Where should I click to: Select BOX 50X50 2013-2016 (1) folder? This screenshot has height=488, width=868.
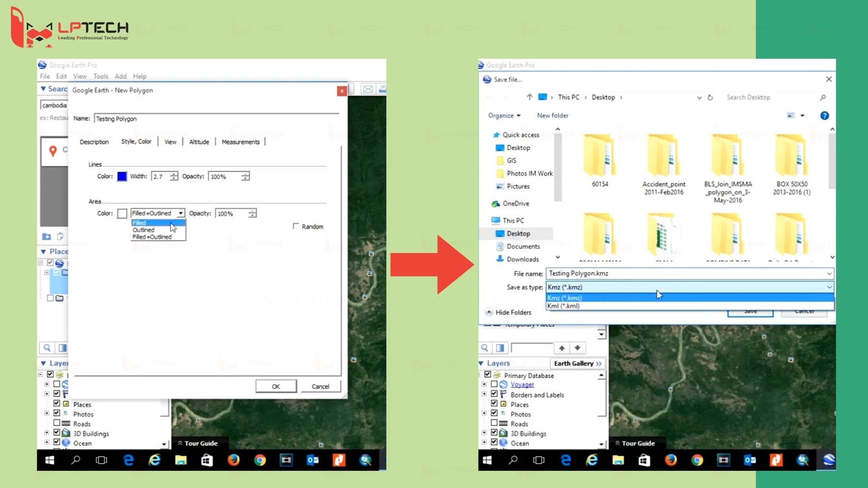tap(792, 164)
